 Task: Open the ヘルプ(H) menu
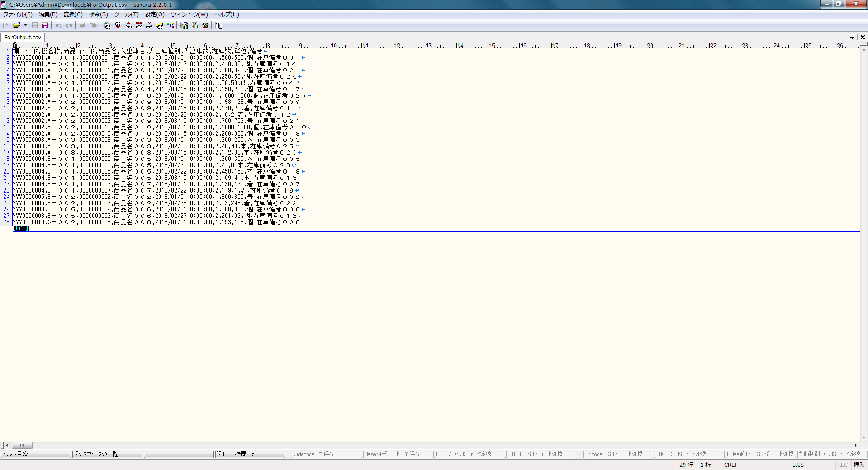226,14
